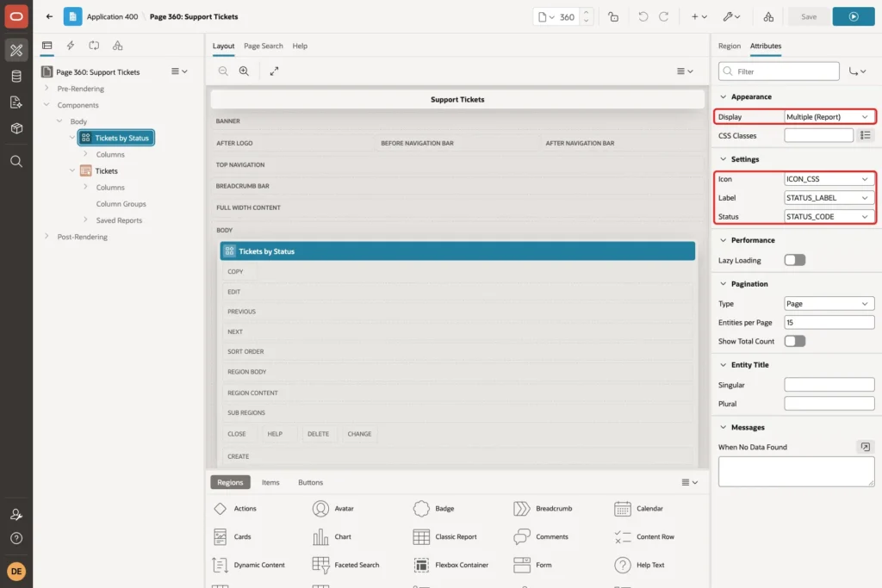882x588 pixels.
Task: Open App Builder from the sidebar
Action: (16, 50)
